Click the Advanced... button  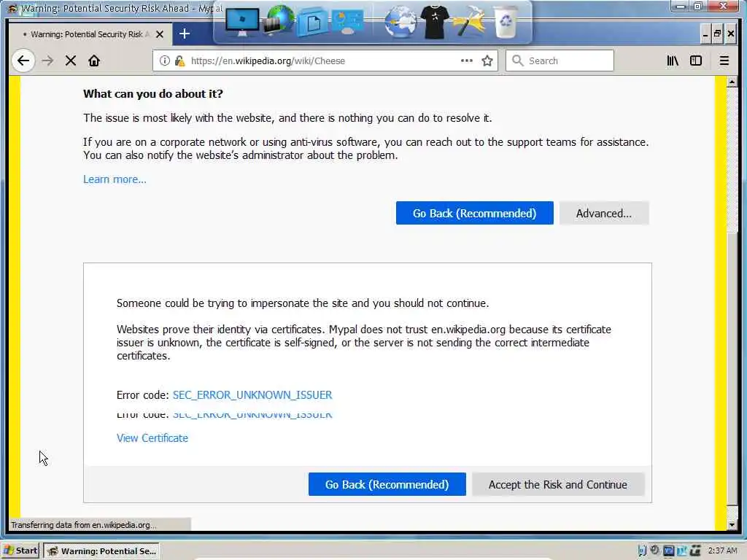coord(604,213)
